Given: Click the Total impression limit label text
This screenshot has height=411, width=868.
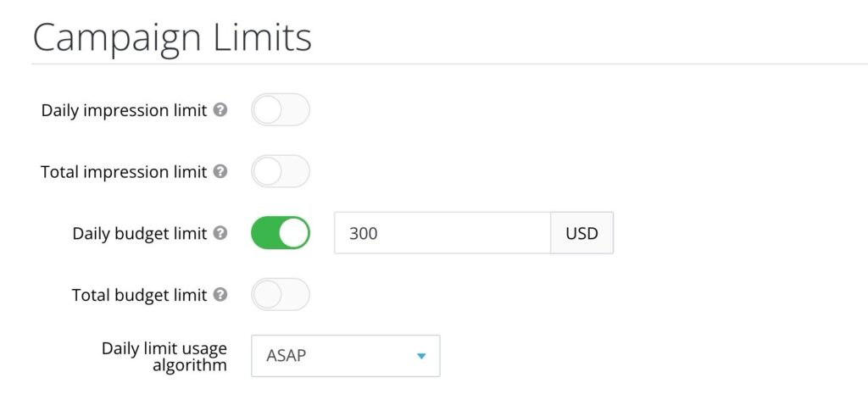Looking at the screenshot, I should click(124, 172).
